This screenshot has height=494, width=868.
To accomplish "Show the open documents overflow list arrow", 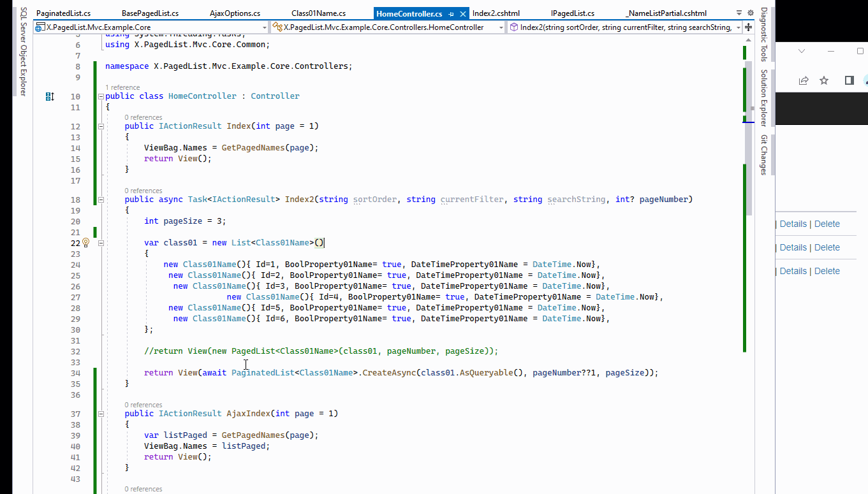I will (x=739, y=13).
